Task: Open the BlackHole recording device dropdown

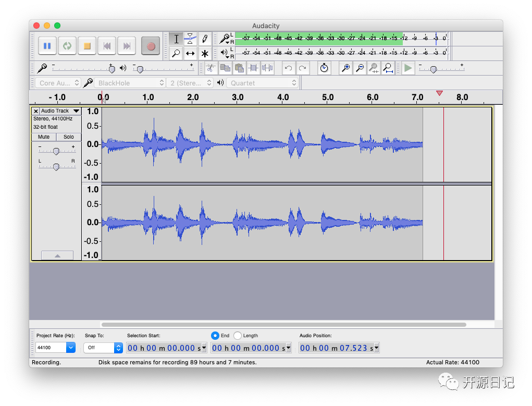Action: pos(130,83)
